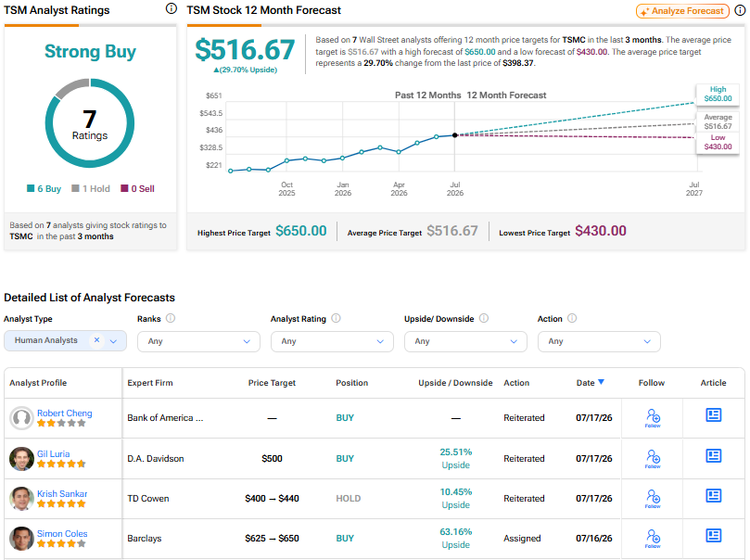Open Simon Coles analyst profile link
The width and height of the screenshot is (750, 560).
pos(62,533)
